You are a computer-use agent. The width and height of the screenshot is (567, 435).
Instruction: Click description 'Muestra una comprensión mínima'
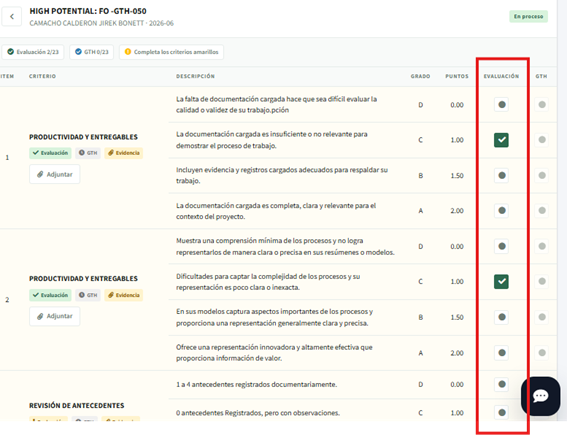[x=285, y=246]
